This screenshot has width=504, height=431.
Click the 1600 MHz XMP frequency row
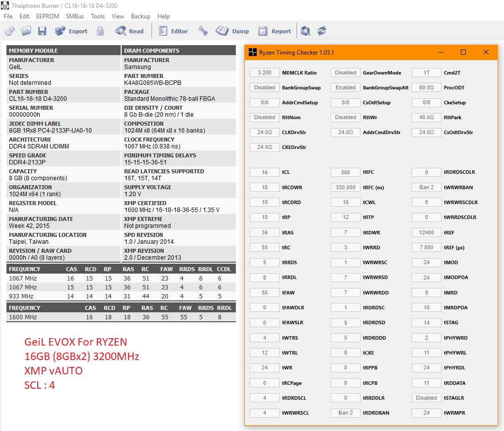click(x=121, y=317)
